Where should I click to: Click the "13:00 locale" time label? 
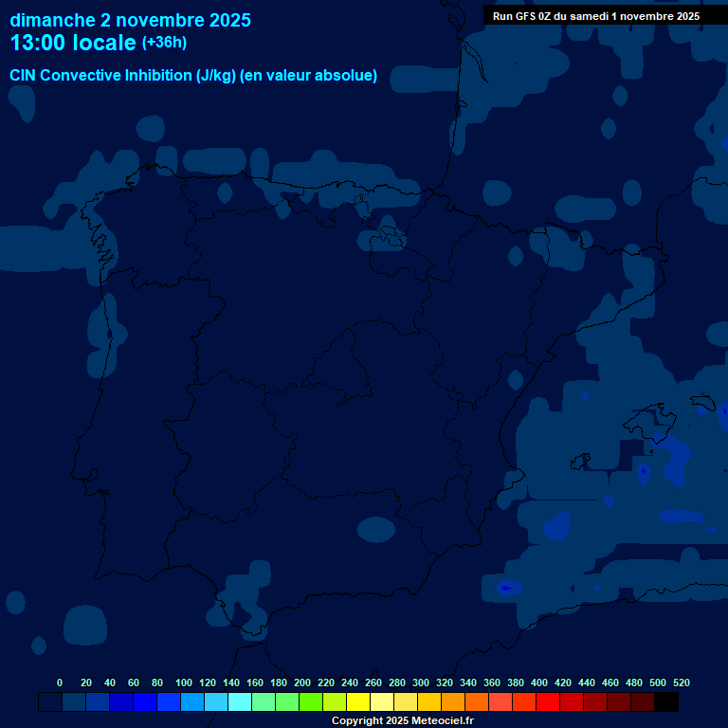73,43
